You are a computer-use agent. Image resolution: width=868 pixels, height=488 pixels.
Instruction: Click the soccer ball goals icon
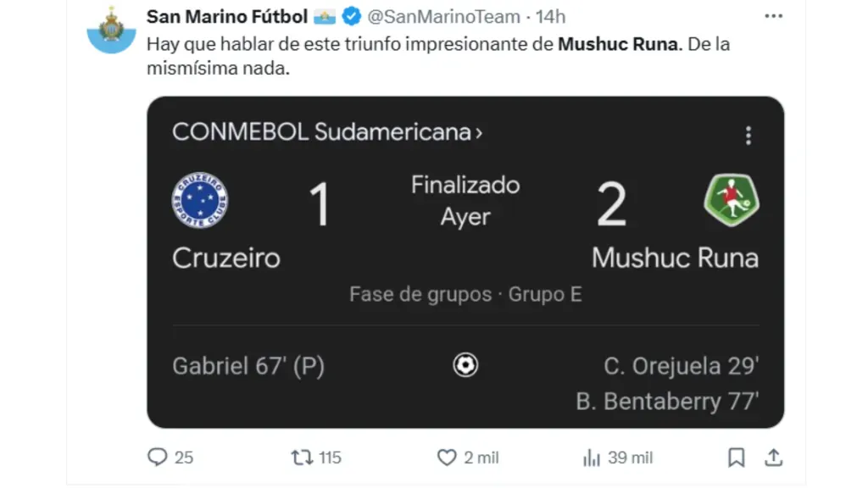click(x=465, y=365)
